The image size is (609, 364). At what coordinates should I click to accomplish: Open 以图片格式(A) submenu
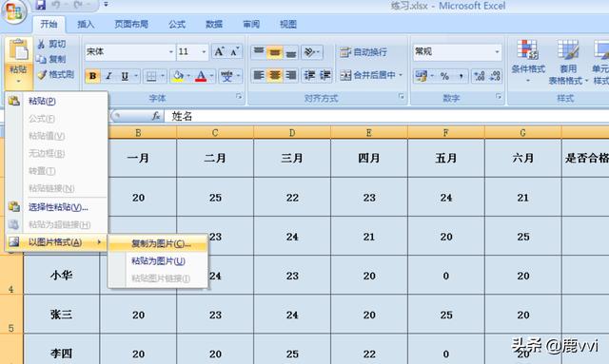(x=56, y=242)
